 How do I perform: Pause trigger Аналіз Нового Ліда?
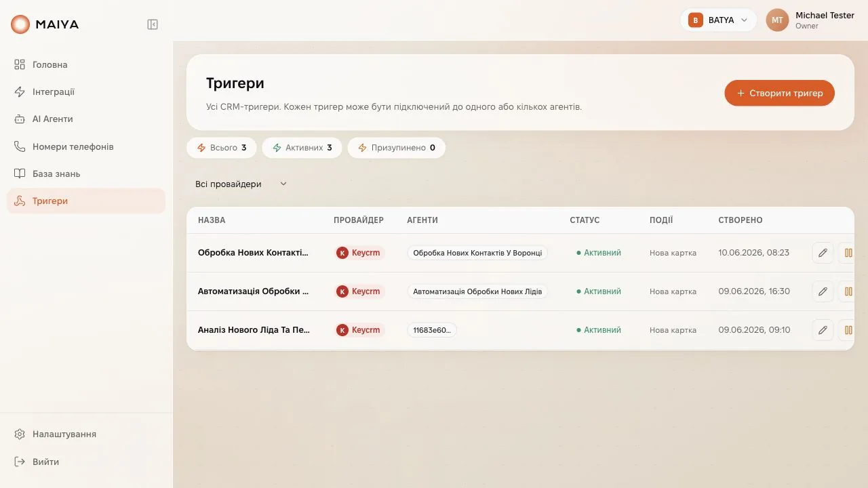click(x=848, y=330)
